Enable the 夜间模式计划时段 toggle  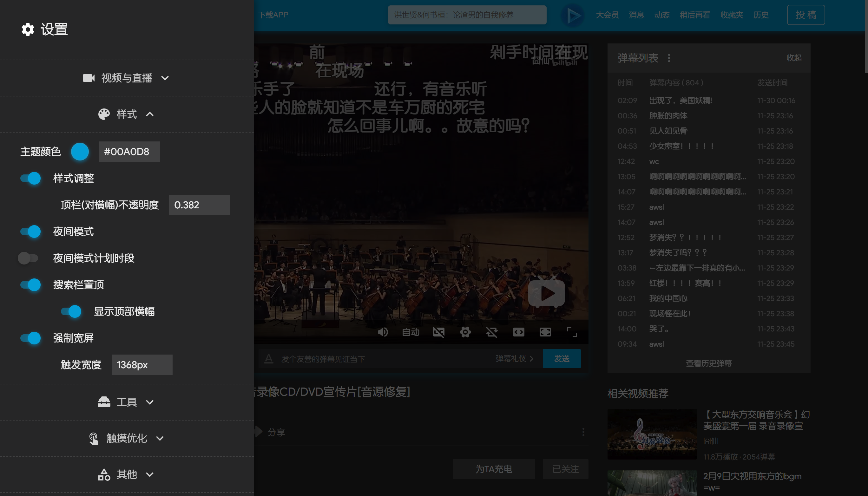point(28,258)
